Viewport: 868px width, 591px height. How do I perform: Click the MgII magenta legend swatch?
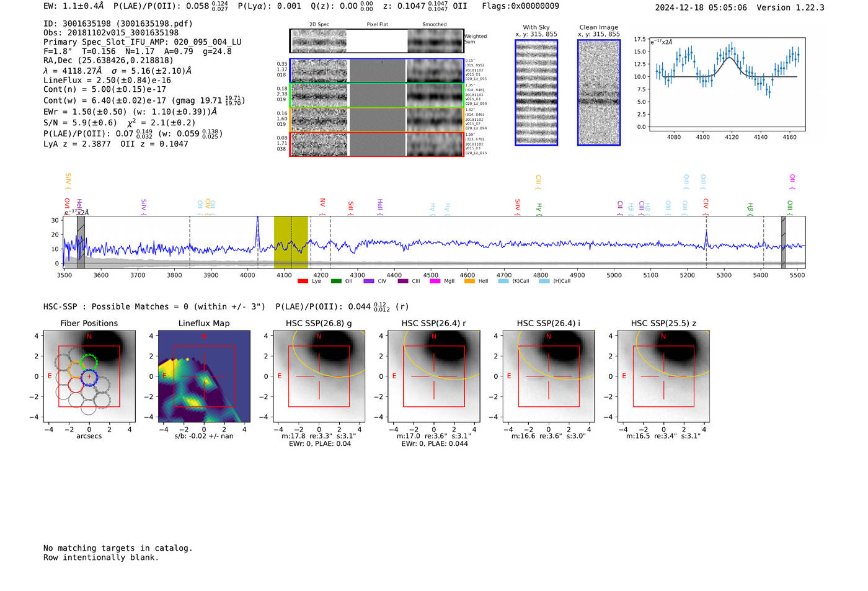coord(434,281)
